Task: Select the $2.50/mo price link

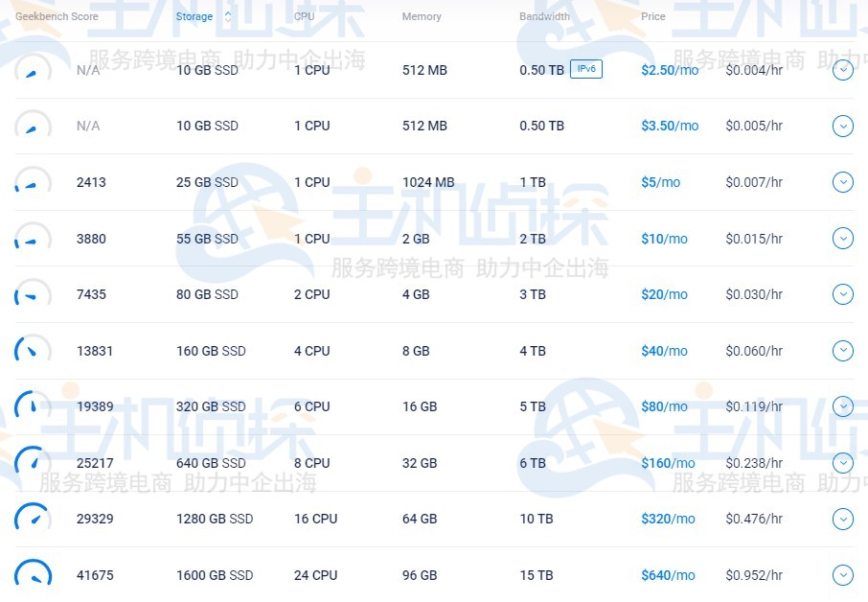Action: pyautogui.click(x=670, y=70)
